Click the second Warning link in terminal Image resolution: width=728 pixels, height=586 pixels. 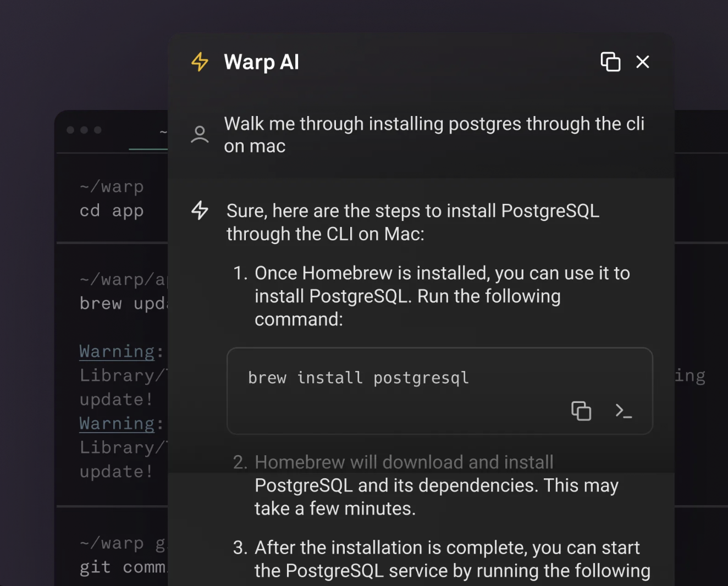point(117,423)
